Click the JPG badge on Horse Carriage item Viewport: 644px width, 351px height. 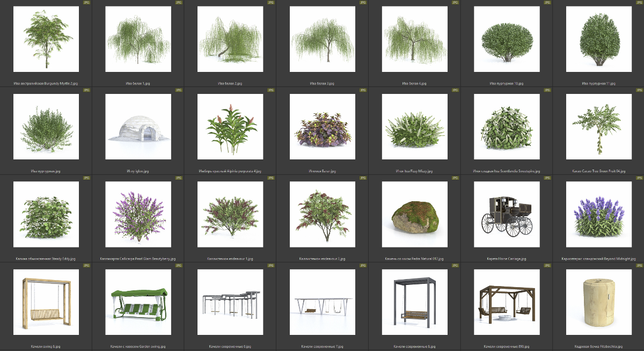(547, 178)
